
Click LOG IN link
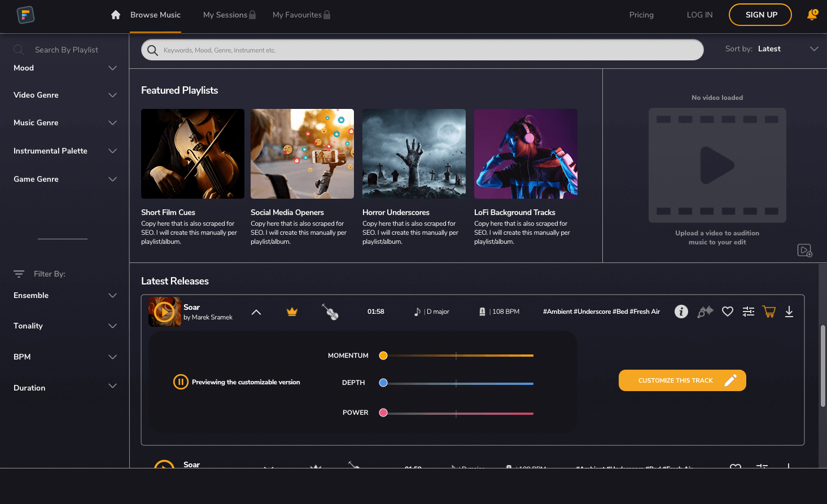pos(699,15)
